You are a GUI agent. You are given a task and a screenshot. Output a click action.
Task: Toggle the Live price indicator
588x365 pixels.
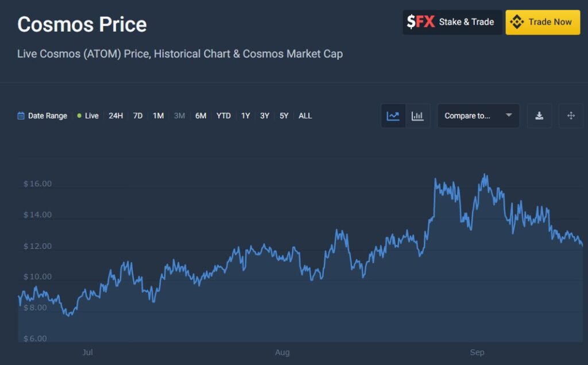pyautogui.click(x=88, y=116)
